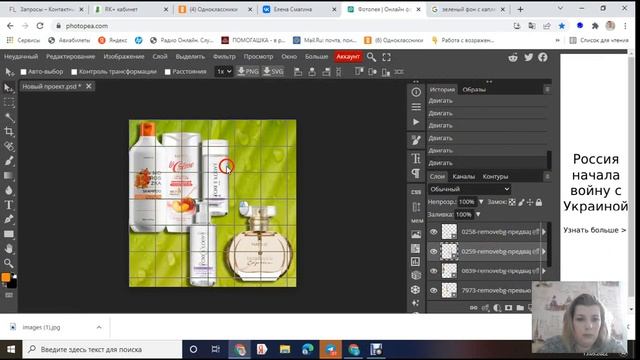Click the orange foreground color swatch
This screenshot has height=360, width=640.
(6, 278)
